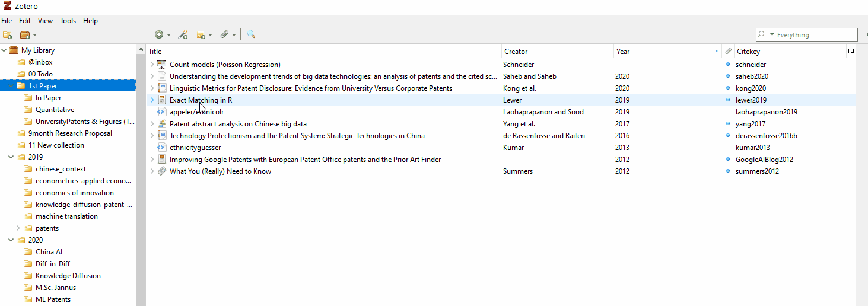Viewport: 868px width, 306px height.
Task: Click Add Item by Identifier wand icon
Action: click(183, 35)
